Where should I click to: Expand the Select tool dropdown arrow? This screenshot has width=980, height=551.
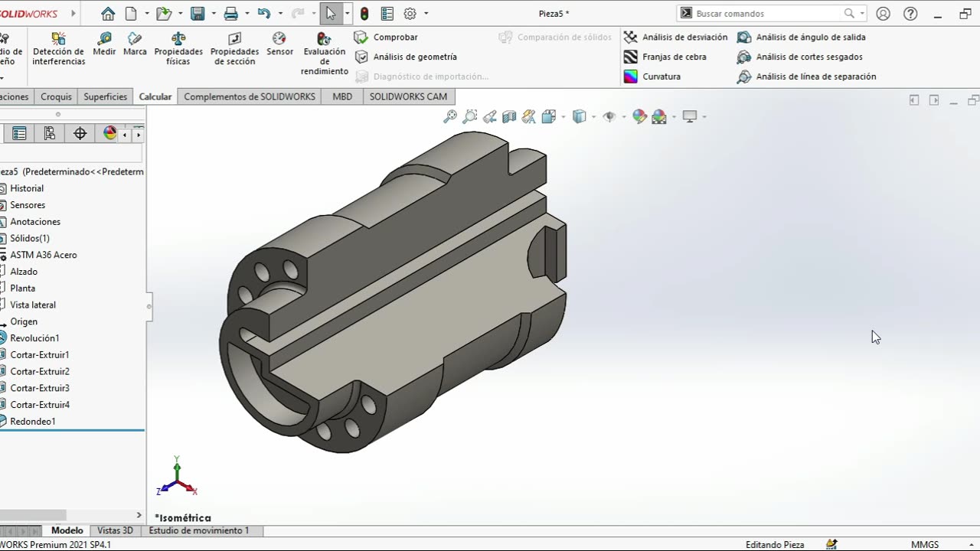pyautogui.click(x=348, y=13)
